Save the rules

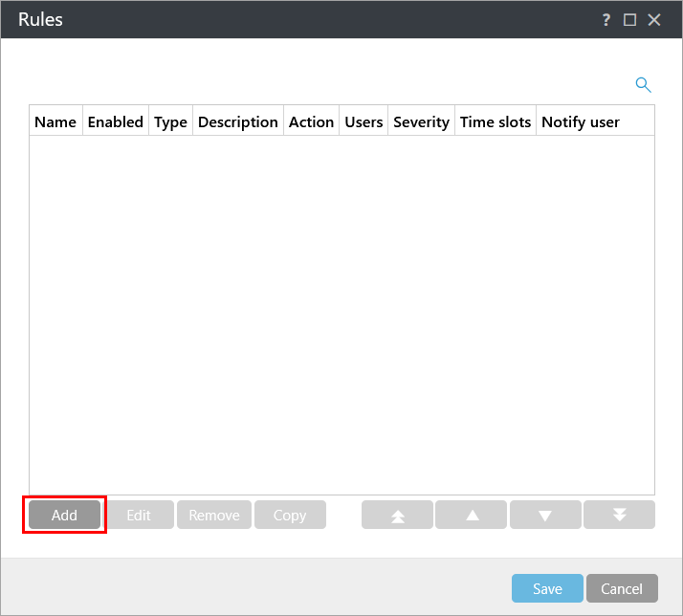(547, 588)
